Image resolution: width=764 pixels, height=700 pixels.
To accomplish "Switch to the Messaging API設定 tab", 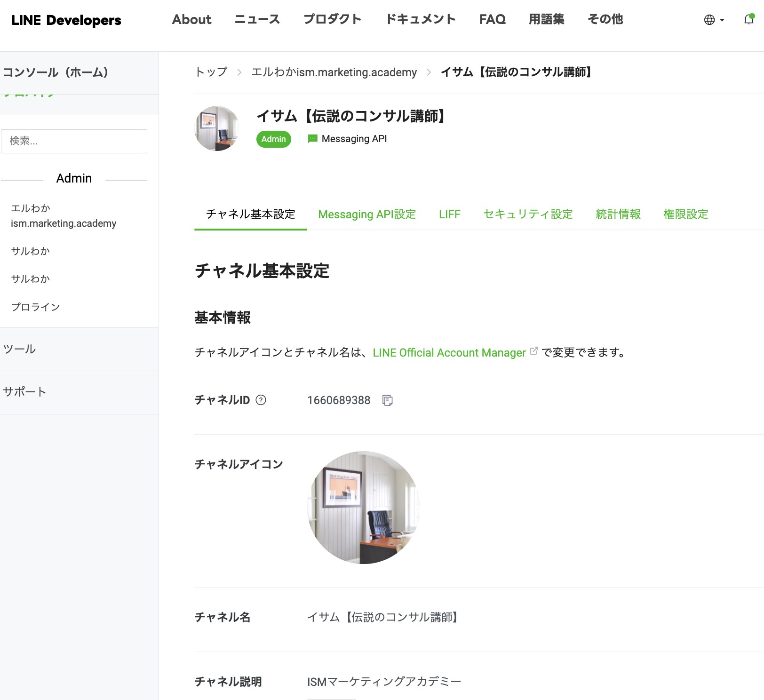I will (367, 214).
